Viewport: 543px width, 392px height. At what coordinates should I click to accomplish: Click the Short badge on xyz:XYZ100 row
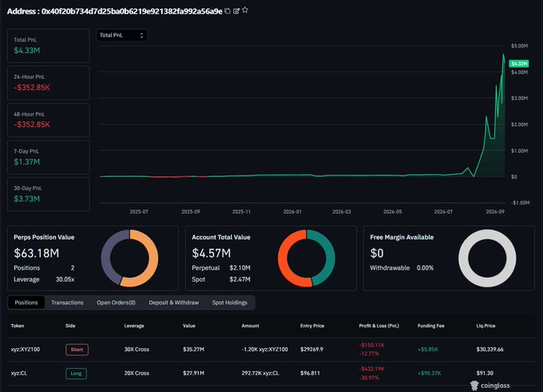(x=77, y=350)
